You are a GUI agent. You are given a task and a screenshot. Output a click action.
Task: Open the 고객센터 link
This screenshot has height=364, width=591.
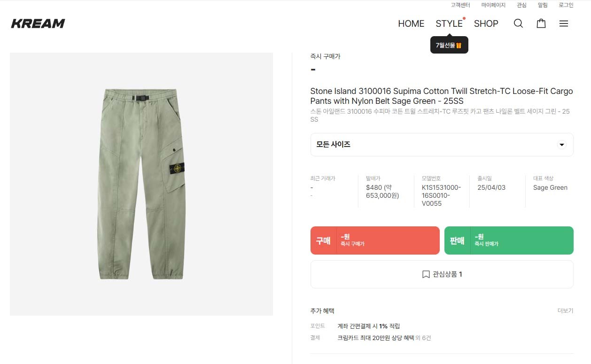coord(460,5)
